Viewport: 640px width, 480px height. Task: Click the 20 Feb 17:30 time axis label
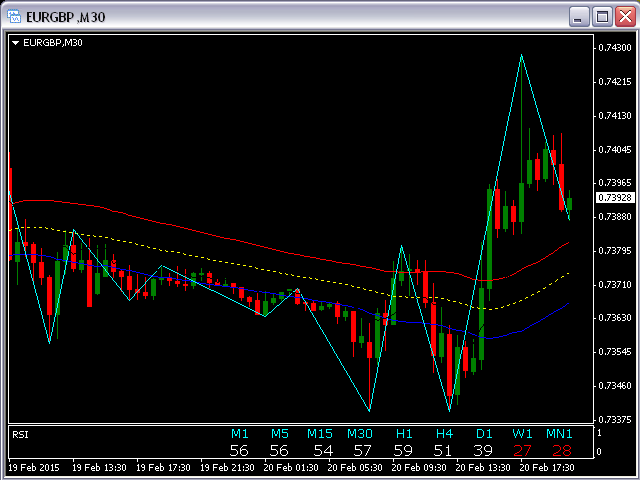pyautogui.click(x=547, y=468)
